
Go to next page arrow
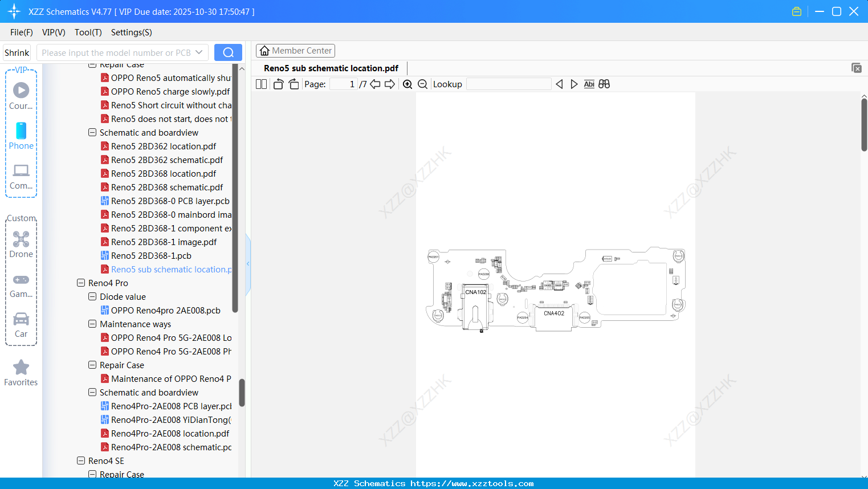tap(390, 84)
